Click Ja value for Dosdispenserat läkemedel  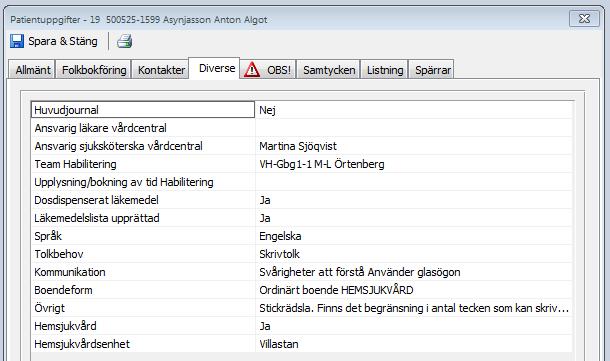pyautogui.click(x=265, y=200)
